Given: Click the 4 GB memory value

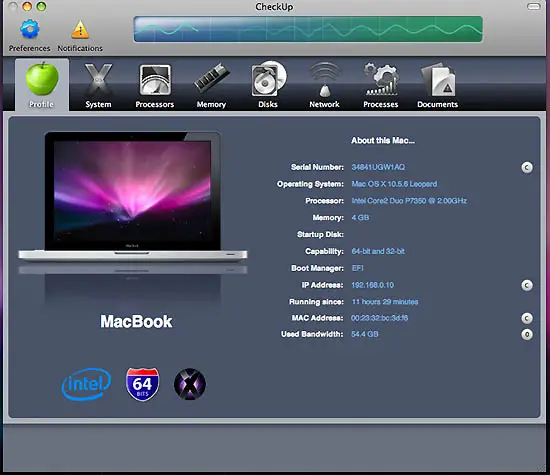Looking at the screenshot, I should pos(360,218).
